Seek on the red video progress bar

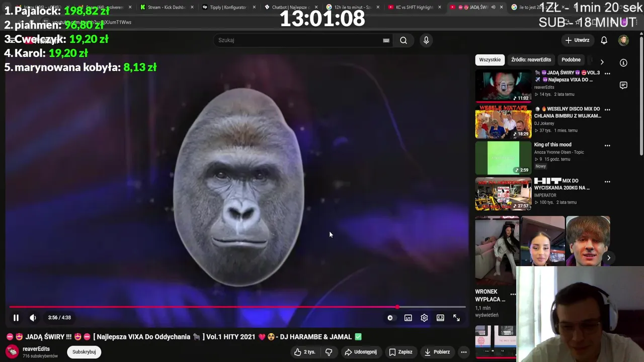point(237,307)
